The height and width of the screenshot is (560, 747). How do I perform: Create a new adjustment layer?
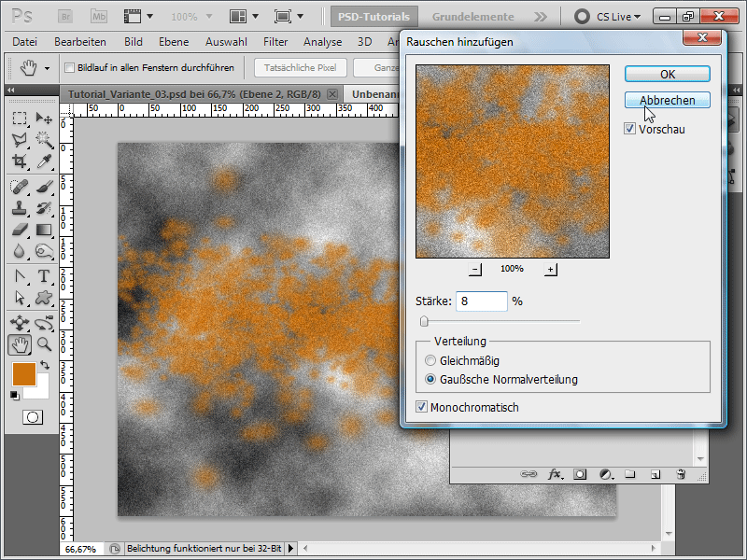click(606, 474)
